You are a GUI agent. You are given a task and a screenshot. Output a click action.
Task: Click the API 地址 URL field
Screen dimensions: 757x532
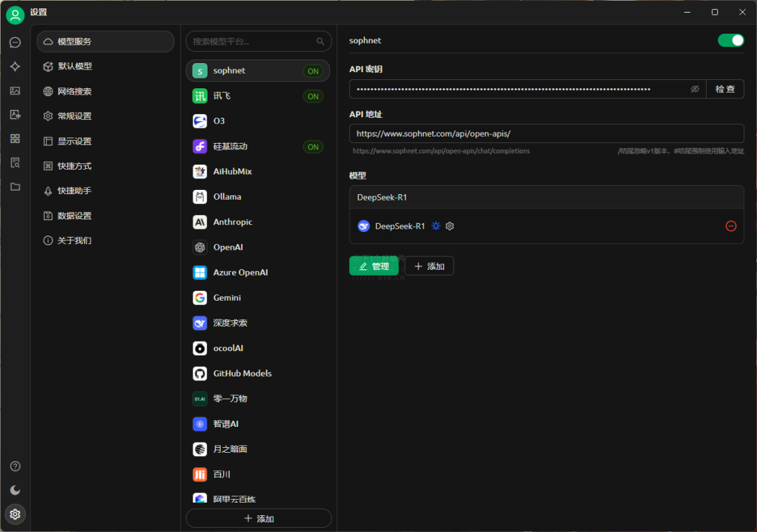click(x=547, y=134)
